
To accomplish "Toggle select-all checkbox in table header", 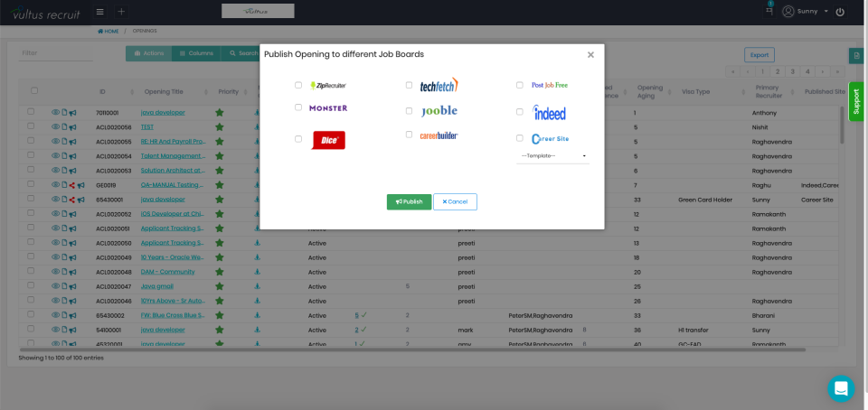I will 34,90.
